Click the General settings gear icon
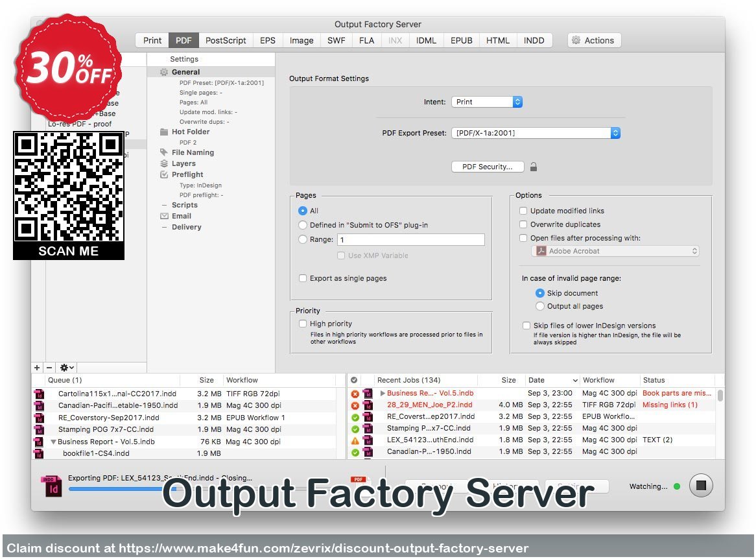 (x=164, y=72)
